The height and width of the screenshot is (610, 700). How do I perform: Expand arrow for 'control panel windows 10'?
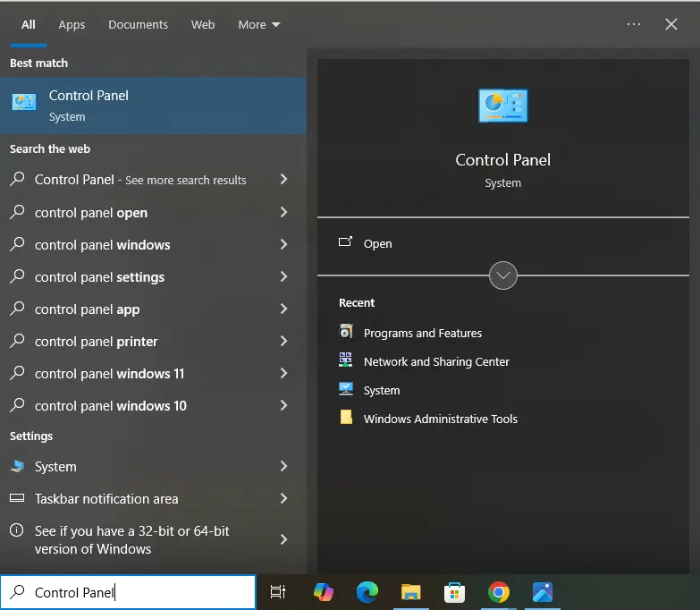point(283,405)
